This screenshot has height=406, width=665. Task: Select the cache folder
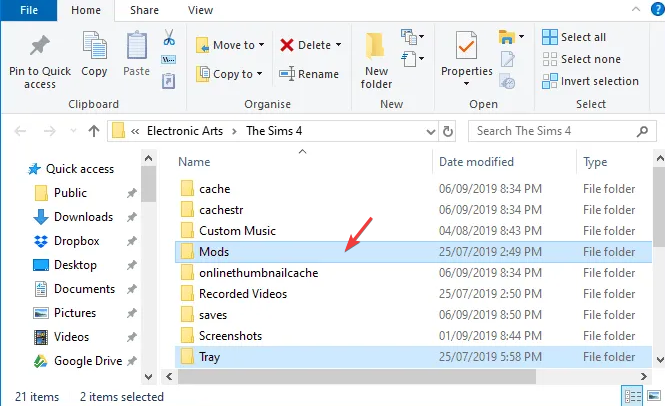click(x=413, y=189)
